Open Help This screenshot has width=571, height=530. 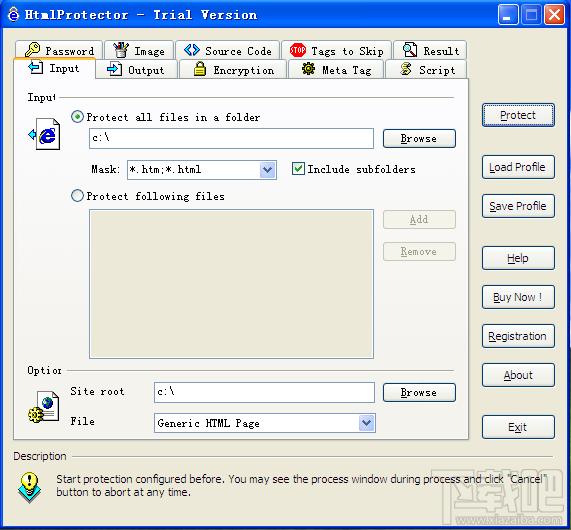518,258
